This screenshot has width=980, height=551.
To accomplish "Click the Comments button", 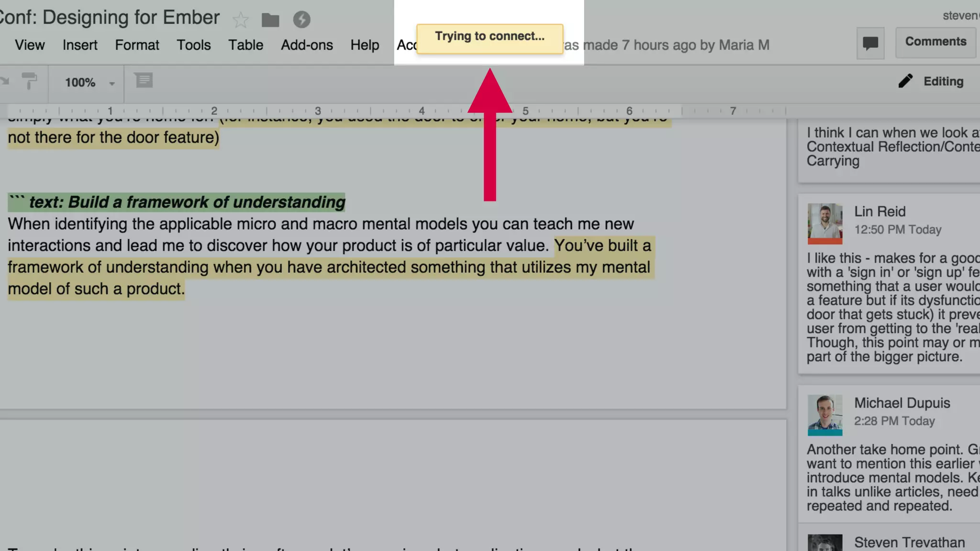I will click(x=935, y=42).
